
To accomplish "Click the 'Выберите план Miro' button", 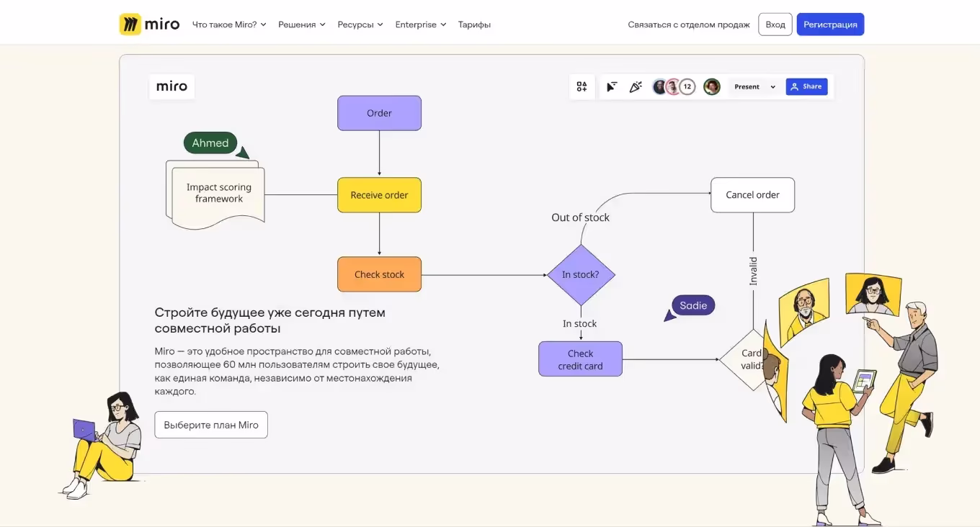I will pos(211,425).
